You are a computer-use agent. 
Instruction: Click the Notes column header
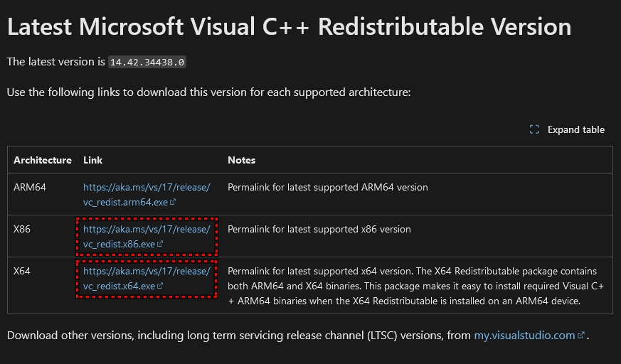242,160
